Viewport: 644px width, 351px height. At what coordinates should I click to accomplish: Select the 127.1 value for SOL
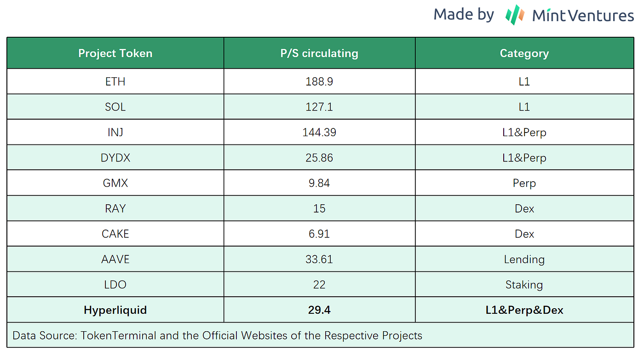[x=320, y=107]
